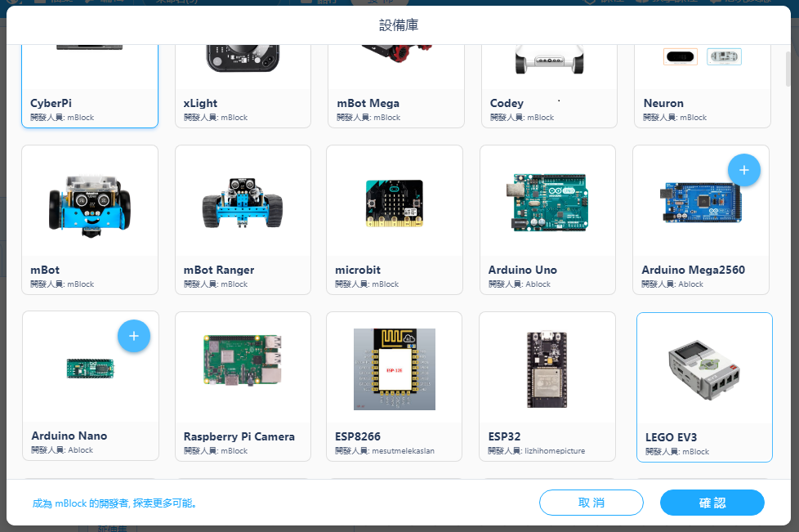799x532 pixels.
Task: Click the Arduino Uno board image
Action: [x=547, y=203]
